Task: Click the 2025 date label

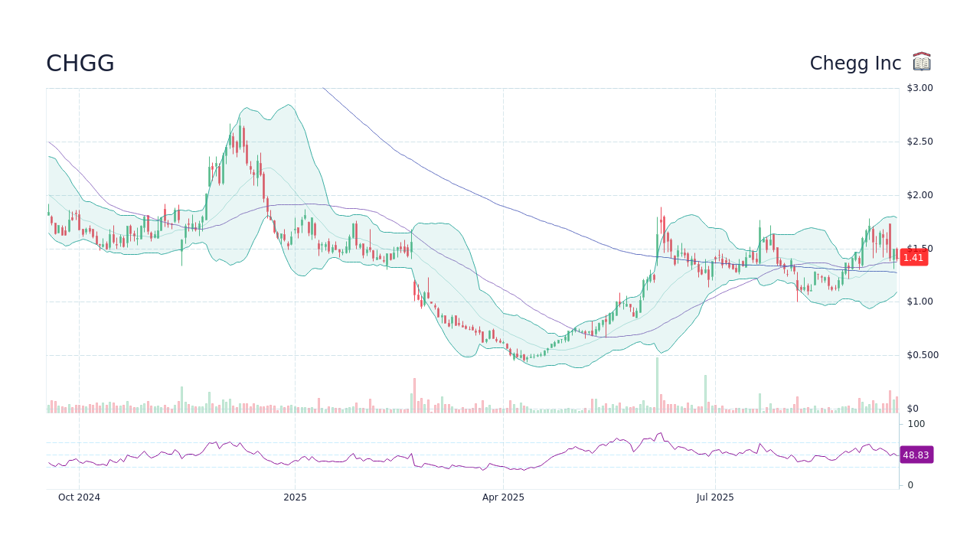Action: (296, 497)
